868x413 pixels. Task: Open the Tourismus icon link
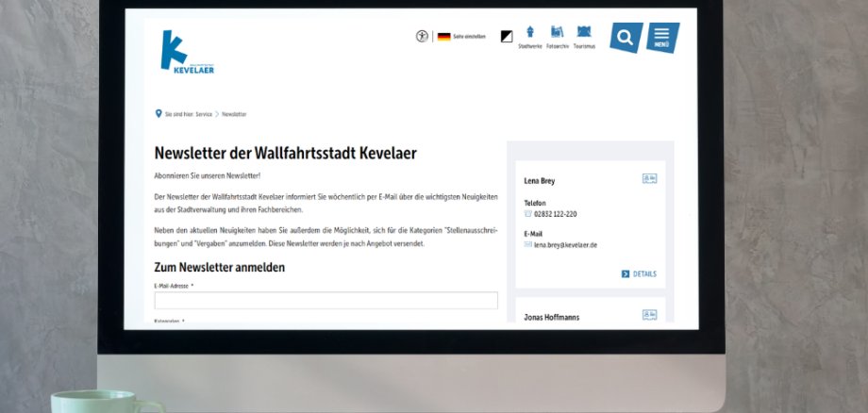coord(584,35)
